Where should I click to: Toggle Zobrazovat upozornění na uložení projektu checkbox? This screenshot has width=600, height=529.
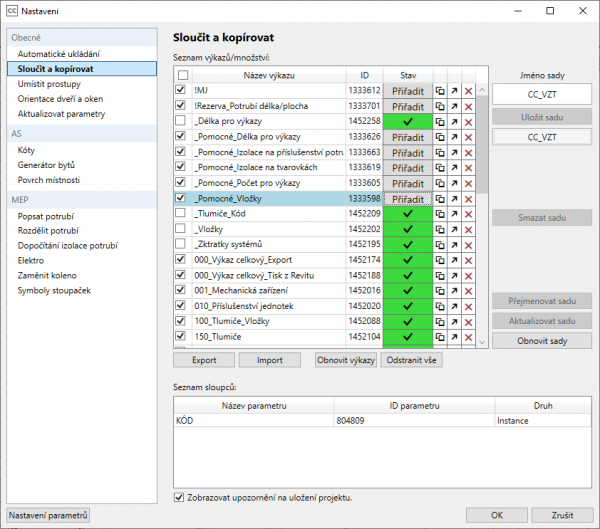[x=179, y=497]
